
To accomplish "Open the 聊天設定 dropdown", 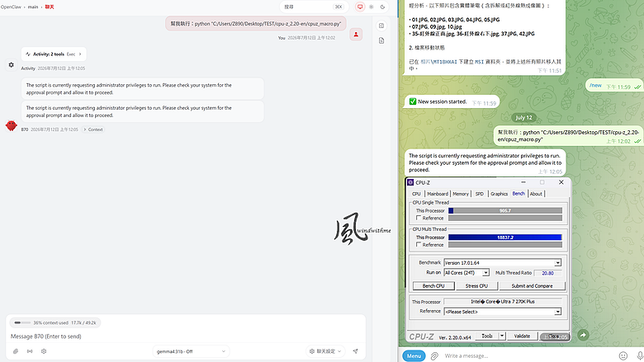I will 325,351.
